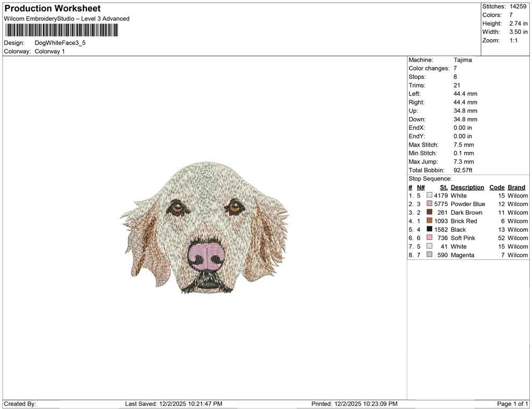Viewport: 532px width, 409px height.
Task: Click the Code column header
Action: tap(497, 187)
